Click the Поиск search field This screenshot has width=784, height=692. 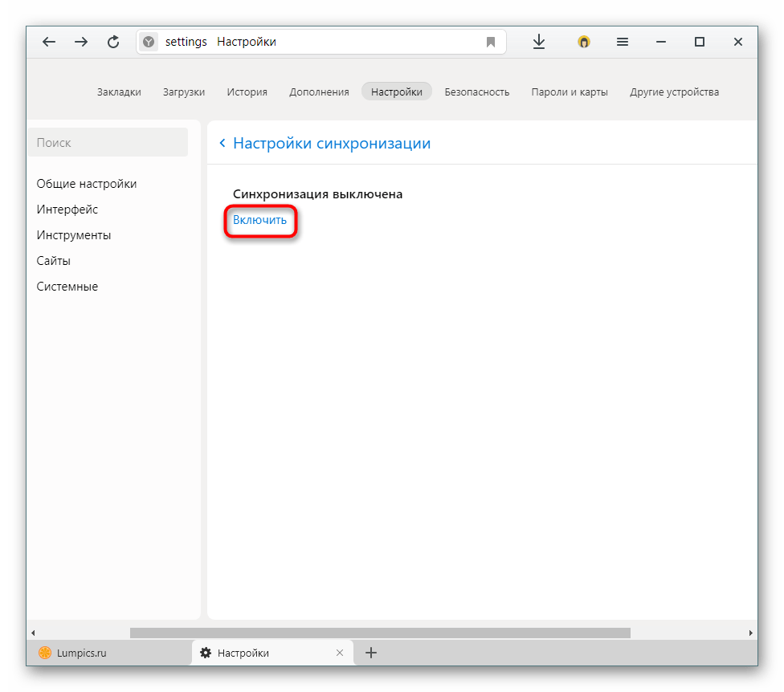coord(108,142)
